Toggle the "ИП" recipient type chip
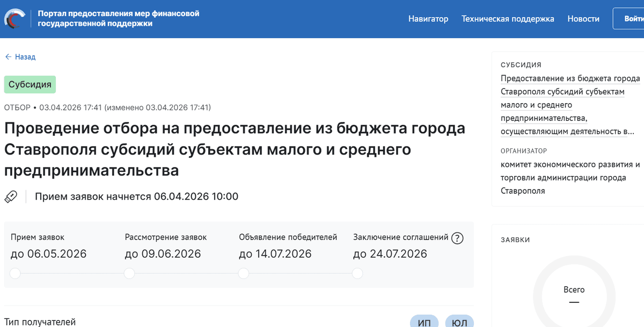 pos(424,321)
